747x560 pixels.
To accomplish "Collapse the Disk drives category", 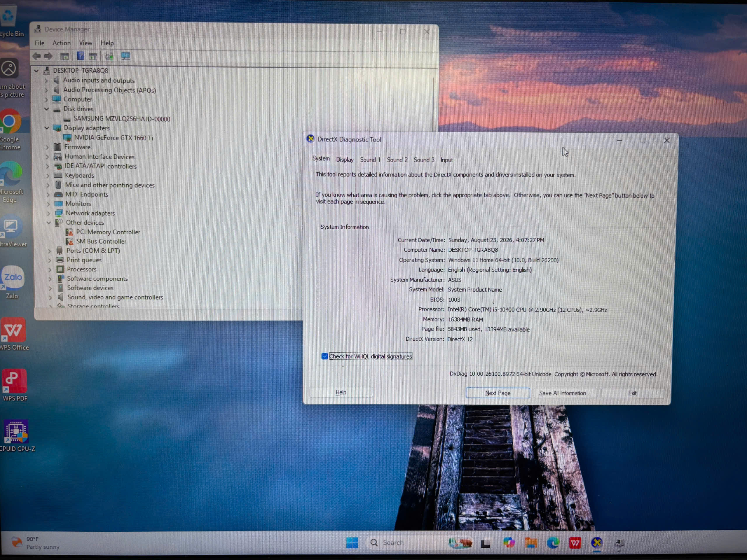I will (47, 109).
